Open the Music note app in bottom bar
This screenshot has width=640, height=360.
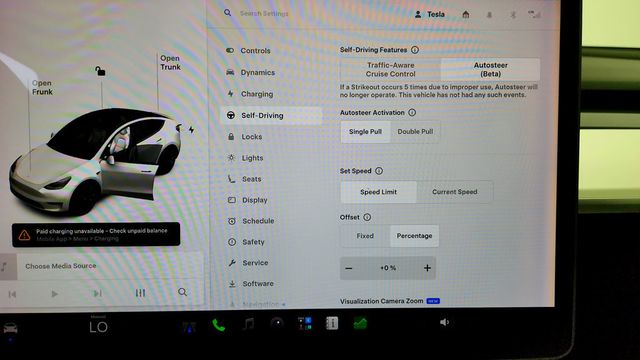(248, 324)
